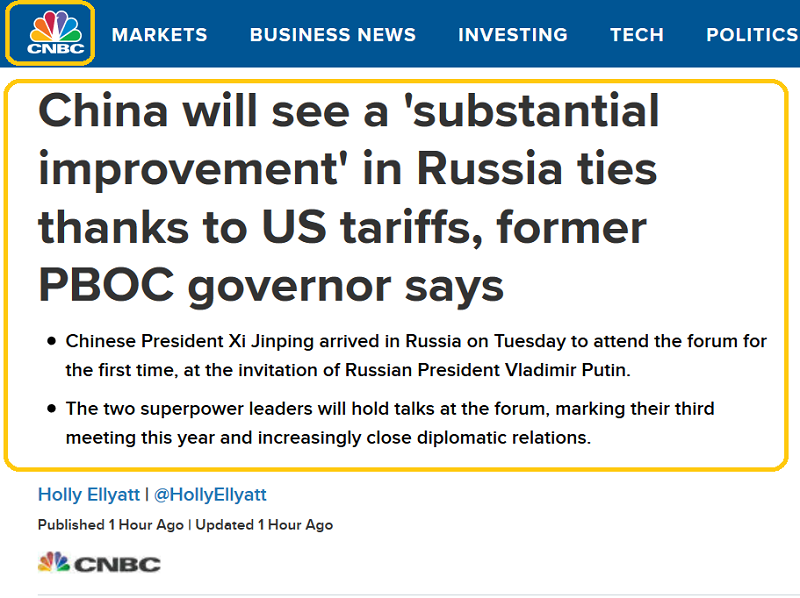
Task: Navigate to the Politics section
Action: point(751,35)
